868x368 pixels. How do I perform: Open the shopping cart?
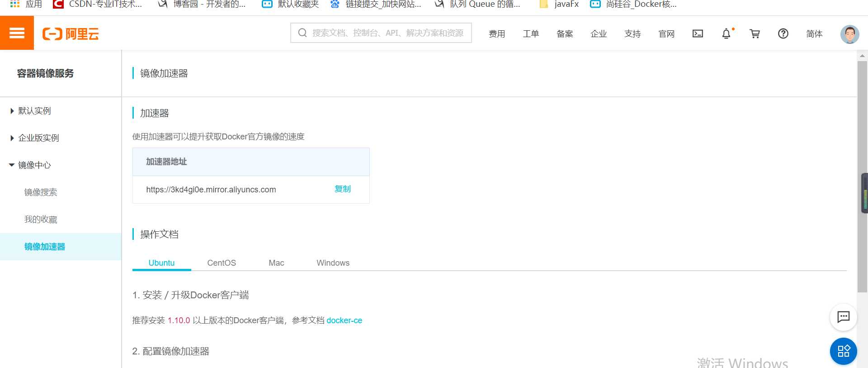click(755, 33)
